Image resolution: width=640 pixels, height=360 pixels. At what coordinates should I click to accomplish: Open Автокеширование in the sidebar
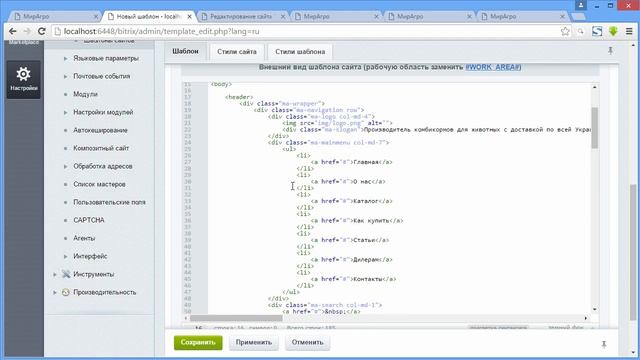coord(100,130)
